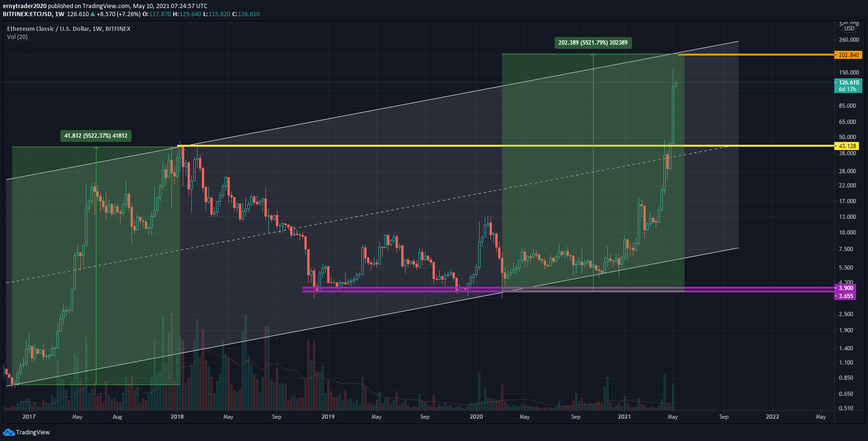Click the 22.000 price scale value
This screenshot has width=868, height=441.
[848, 186]
